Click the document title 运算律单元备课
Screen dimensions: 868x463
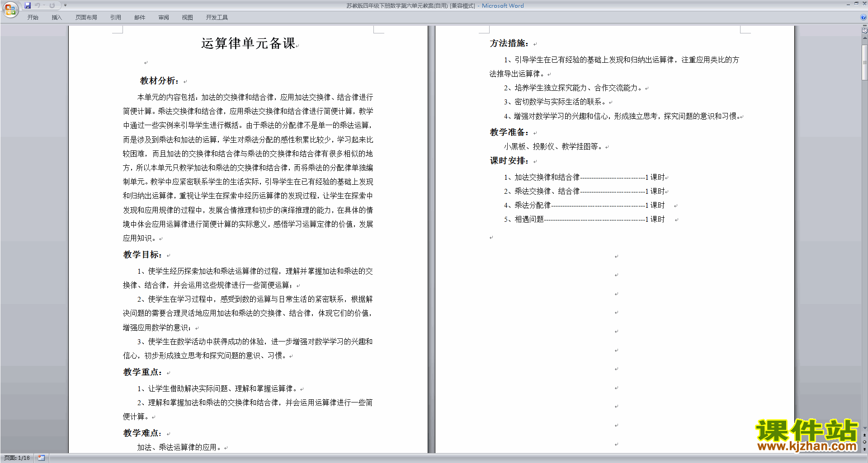(x=248, y=43)
